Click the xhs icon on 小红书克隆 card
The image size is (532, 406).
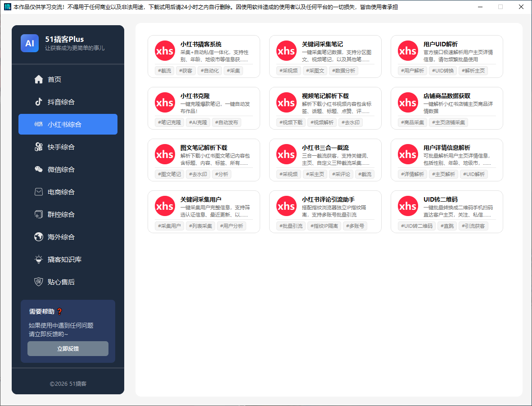coord(165,103)
